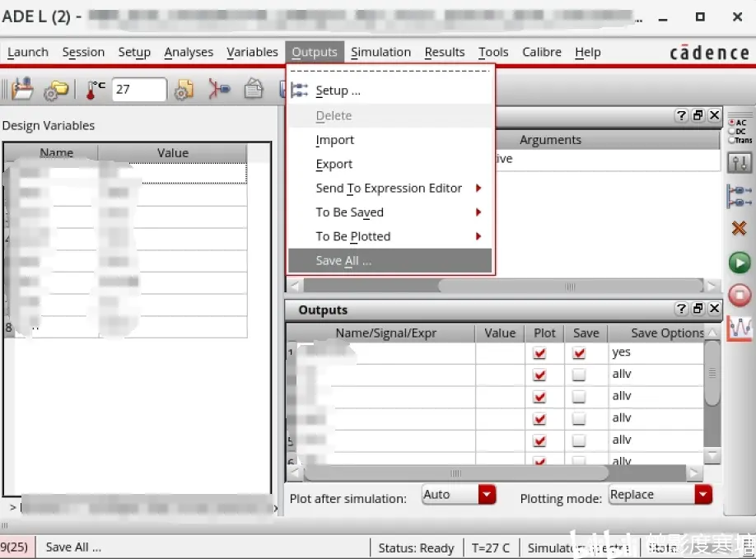Undock the Analyses panel
756x559 pixels.
point(698,115)
